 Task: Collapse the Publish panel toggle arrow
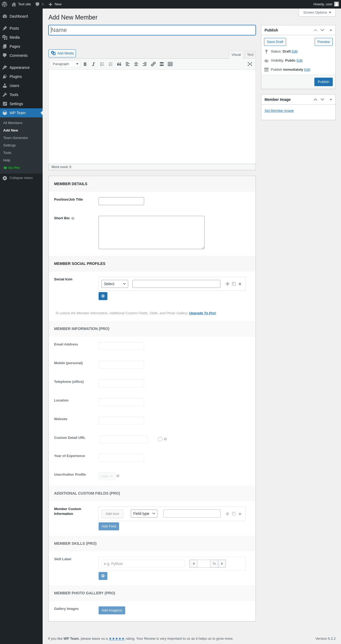point(331,30)
